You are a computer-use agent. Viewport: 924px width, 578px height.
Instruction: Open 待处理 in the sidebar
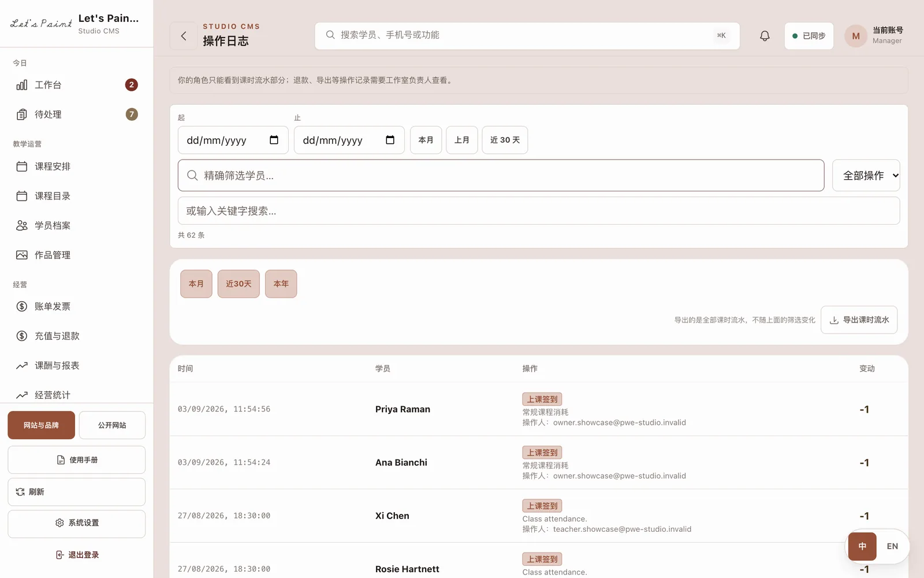[x=77, y=114]
